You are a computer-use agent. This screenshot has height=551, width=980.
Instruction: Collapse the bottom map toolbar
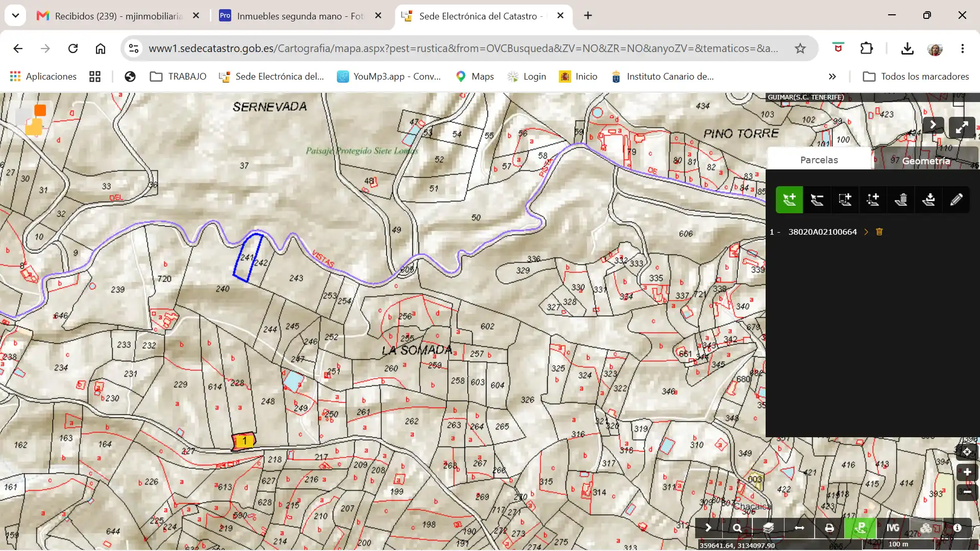pyautogui.click(x=708, y=528)
